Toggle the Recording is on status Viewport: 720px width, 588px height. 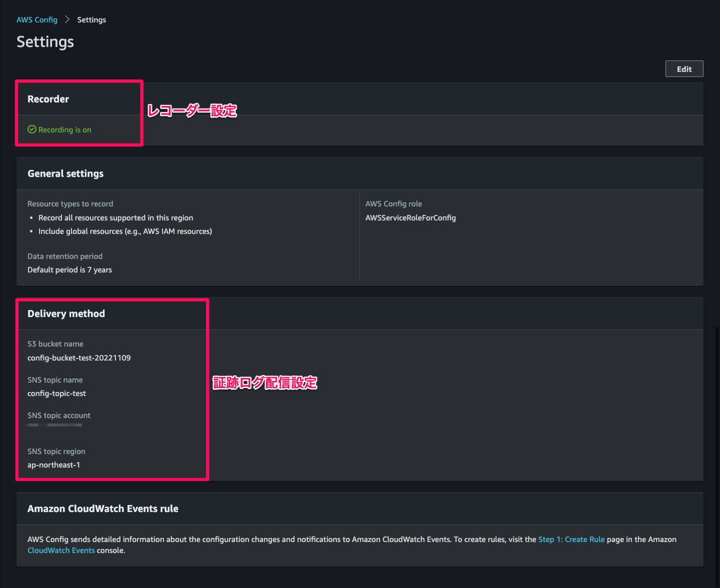[x=64, y=129]
